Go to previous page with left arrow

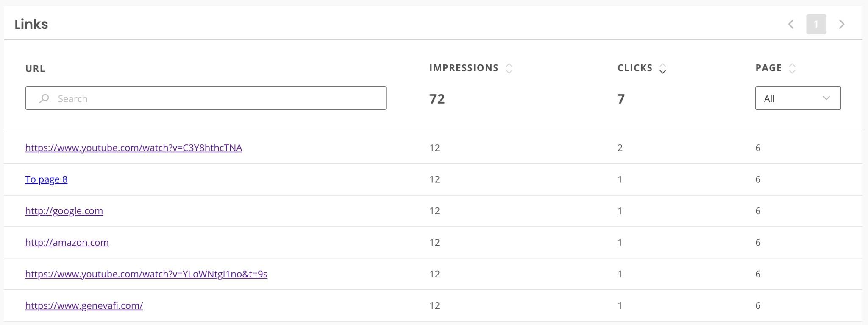[791, 24]
